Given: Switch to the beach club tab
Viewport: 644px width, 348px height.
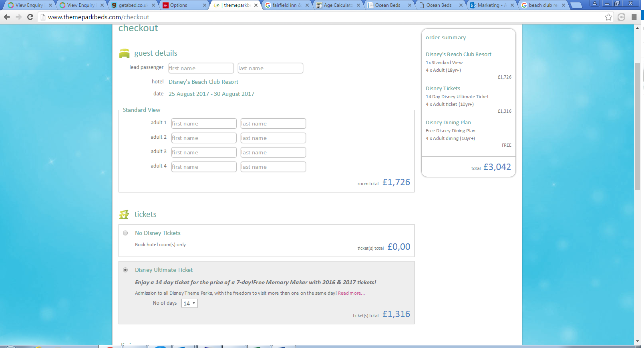Looking at the screenshot, I should 543,5.
